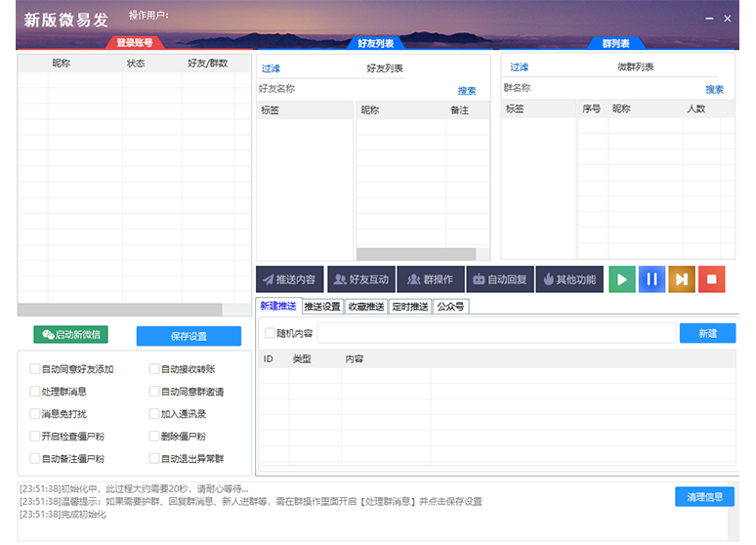
Task: Click the 完成初始化 log line
Action: click(x=63, y=514)
